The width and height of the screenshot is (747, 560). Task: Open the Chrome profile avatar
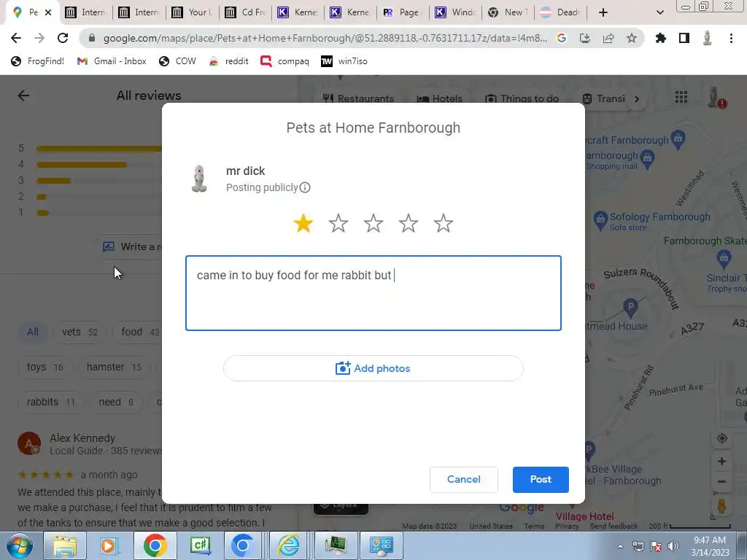click(x=708, y=38)
